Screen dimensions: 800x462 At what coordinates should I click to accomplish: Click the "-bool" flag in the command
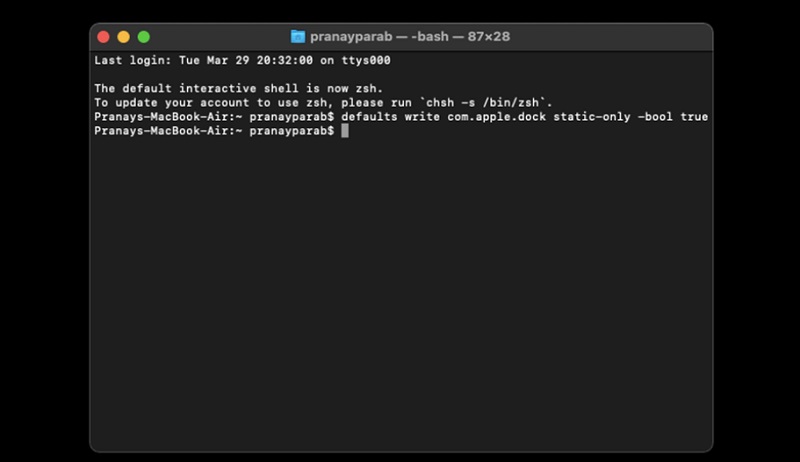pyautogui.click(x=656, y=117)
